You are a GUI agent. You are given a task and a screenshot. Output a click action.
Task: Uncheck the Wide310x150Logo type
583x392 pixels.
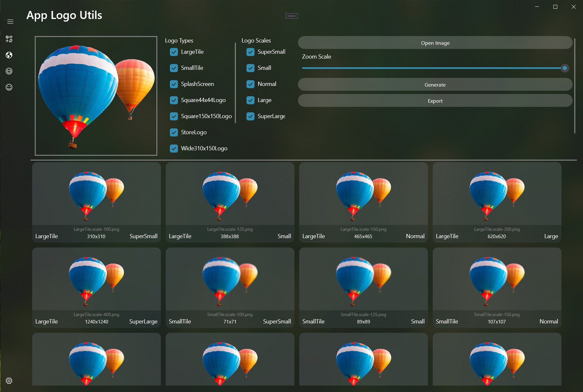point(174,148)
